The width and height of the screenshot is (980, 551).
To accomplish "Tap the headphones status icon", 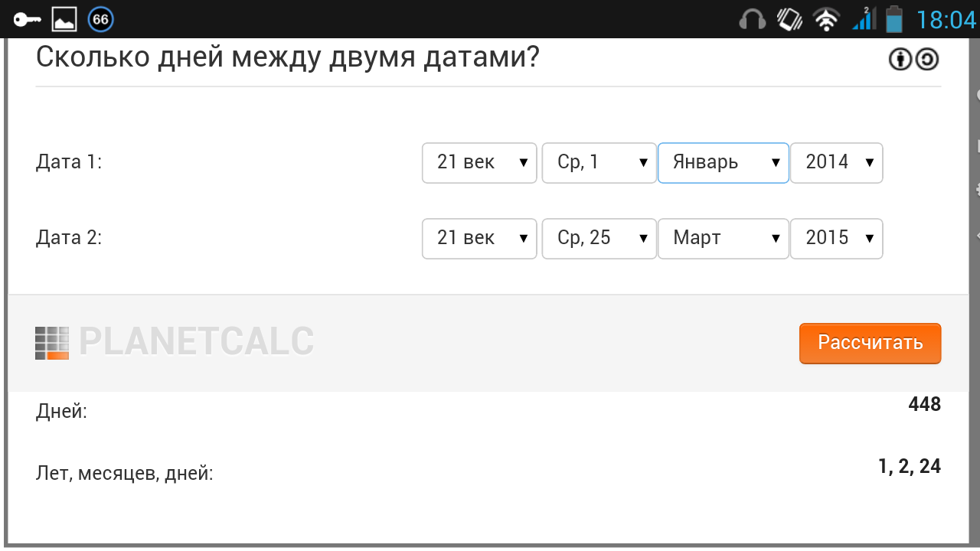I will pyautogui.click(x=753, y=19).
